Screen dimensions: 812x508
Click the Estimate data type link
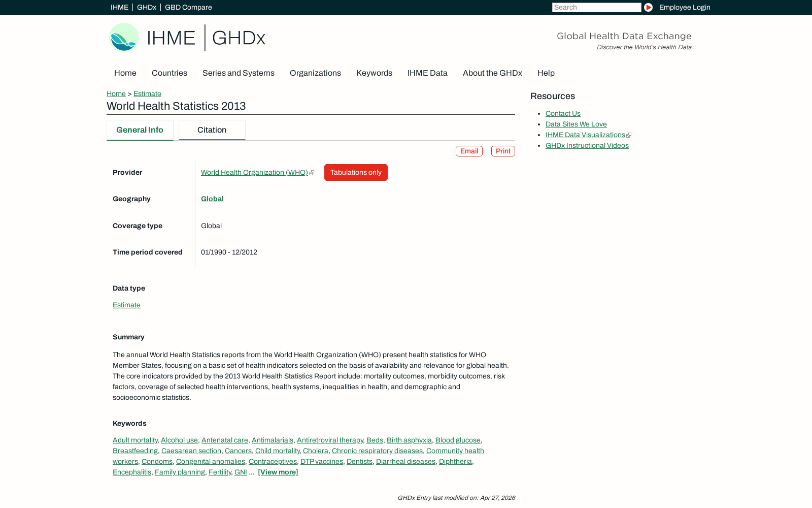[126, 305]
